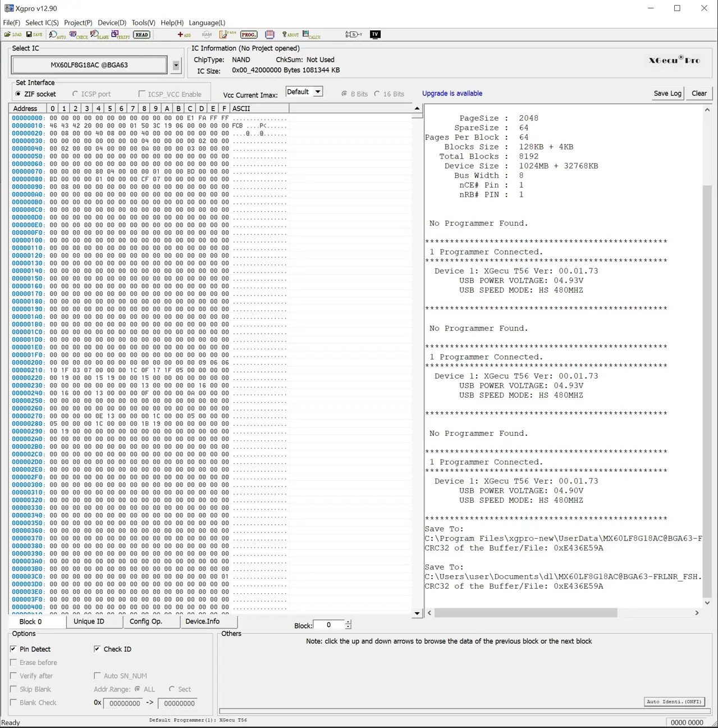The image size is (718, 728).
Task: Click the ID CHECK toolbar icon
Action: tap(78, 35)
